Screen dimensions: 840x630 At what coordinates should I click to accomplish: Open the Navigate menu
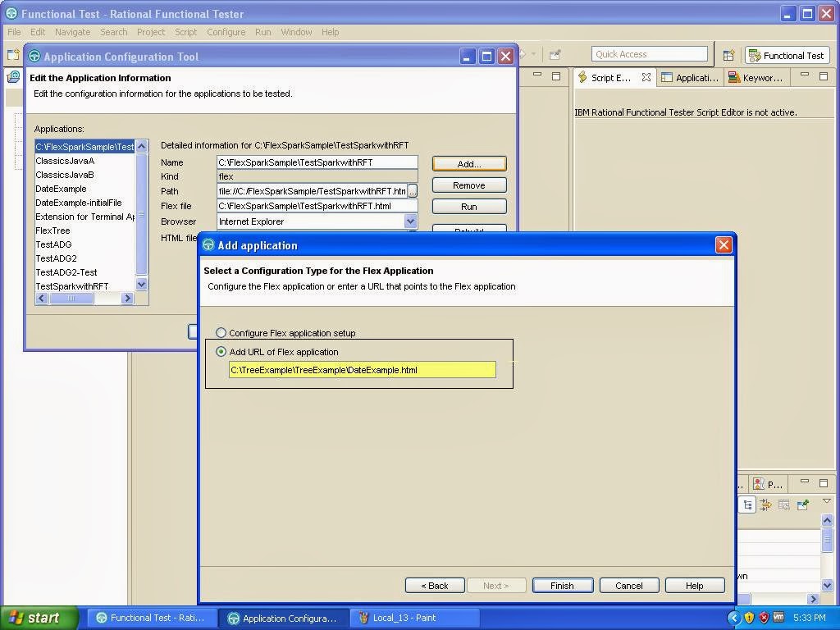72,32
